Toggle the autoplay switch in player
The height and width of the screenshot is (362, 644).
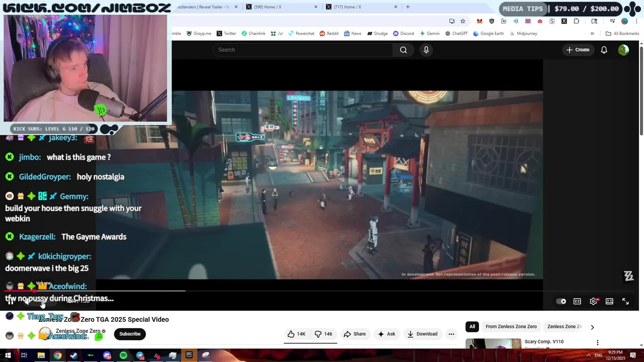pyautogui.click(x=561, y=301)
